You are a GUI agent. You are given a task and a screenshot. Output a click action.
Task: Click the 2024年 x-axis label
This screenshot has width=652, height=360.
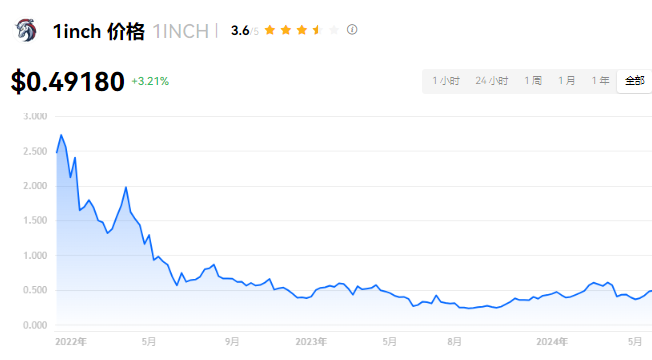coord(552,342)
